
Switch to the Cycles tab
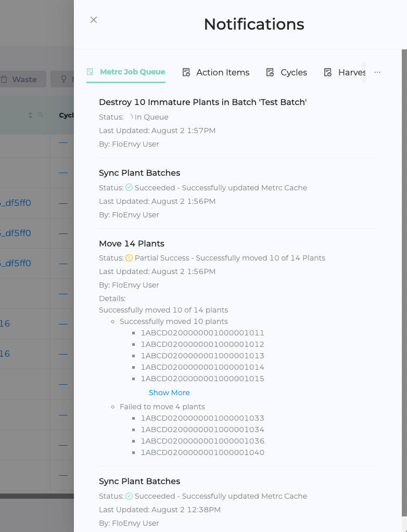click(x=294, y=73)
